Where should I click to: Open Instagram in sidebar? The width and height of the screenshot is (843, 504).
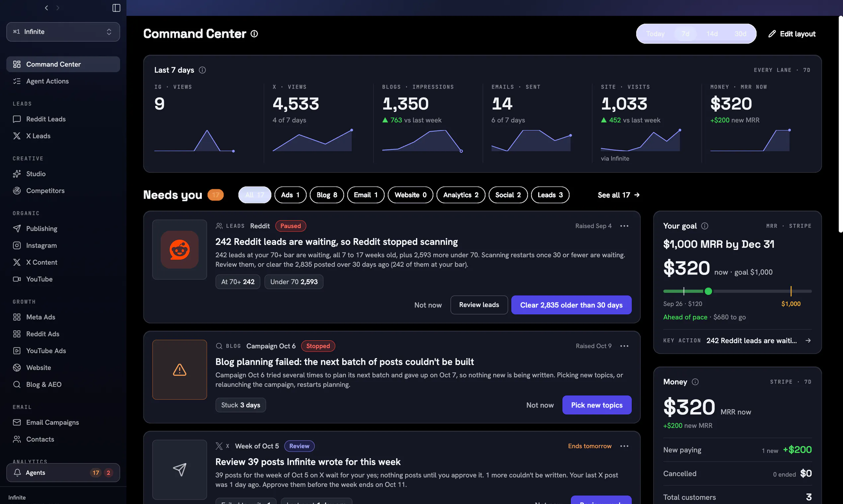63,245
